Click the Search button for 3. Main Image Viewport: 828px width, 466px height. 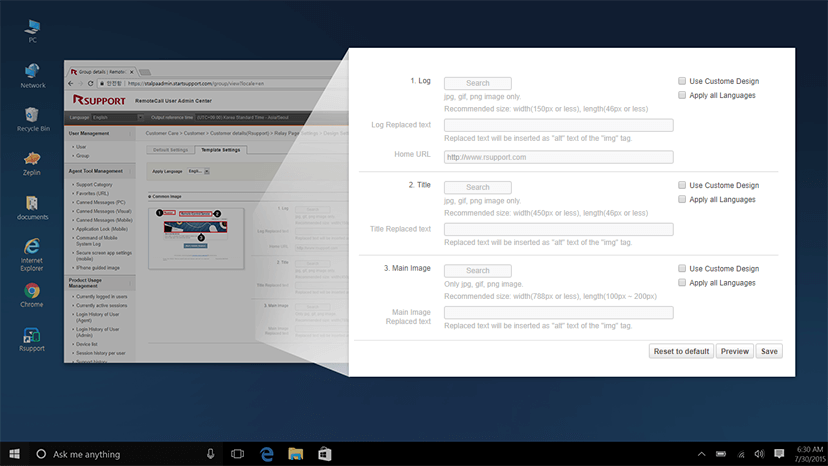[477, 271]
